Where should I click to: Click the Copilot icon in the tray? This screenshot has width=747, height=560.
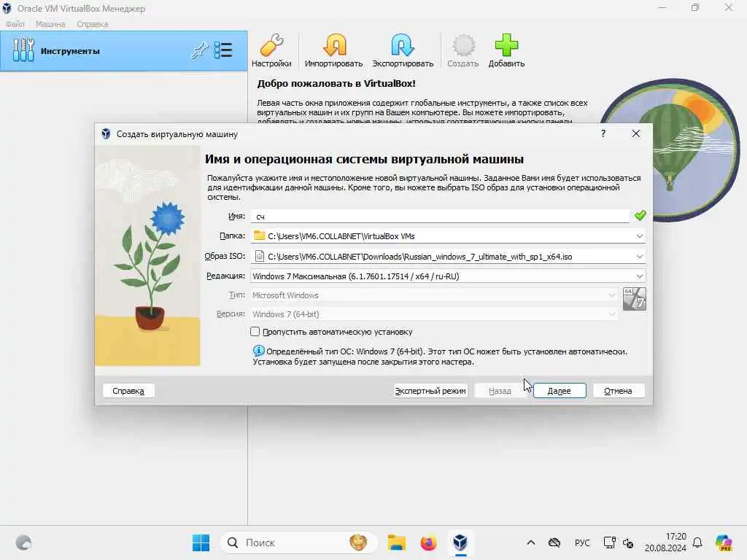coord(724,542)
